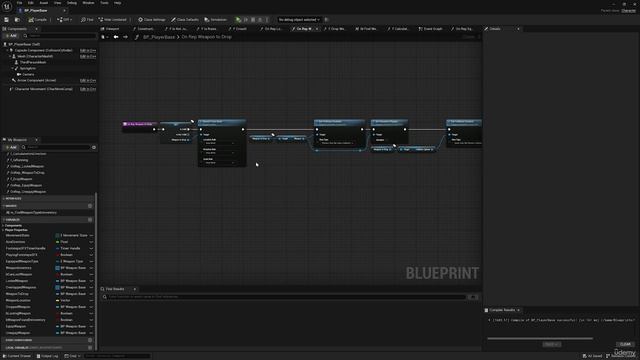Select the Details panel tab
Screen dimensions: 640x360
tap(495, 29)
